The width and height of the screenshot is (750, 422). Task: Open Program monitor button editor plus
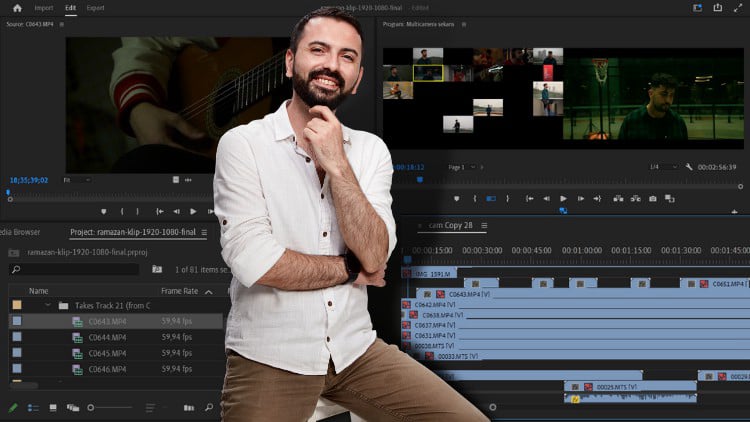click(734, 211)
